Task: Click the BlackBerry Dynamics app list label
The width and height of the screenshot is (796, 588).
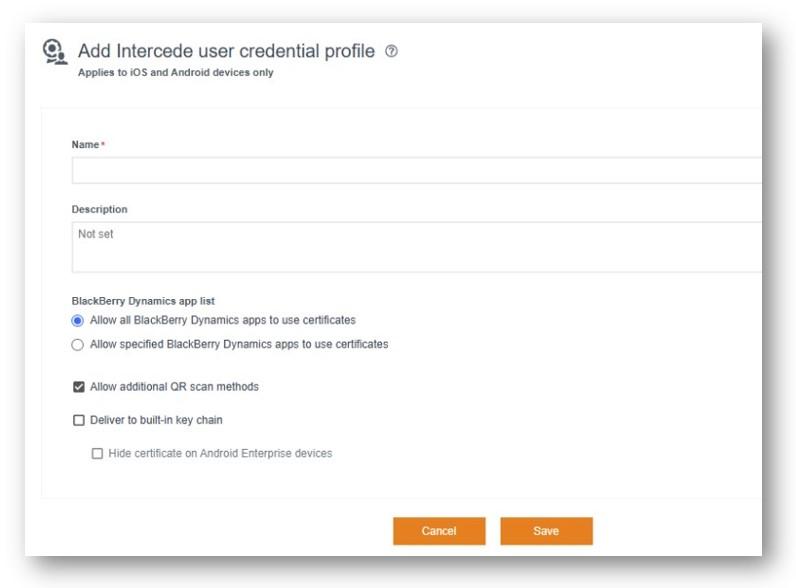Action: 143,301
